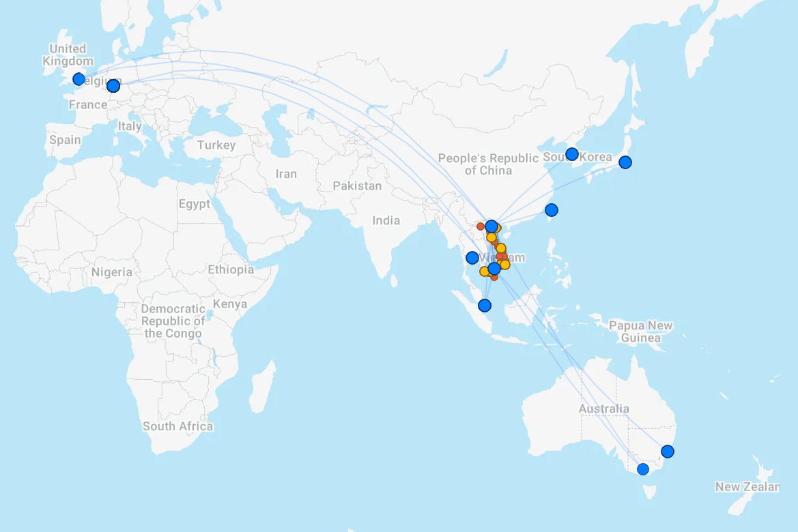Select the blue marker in Thailand

coord(472,258)
